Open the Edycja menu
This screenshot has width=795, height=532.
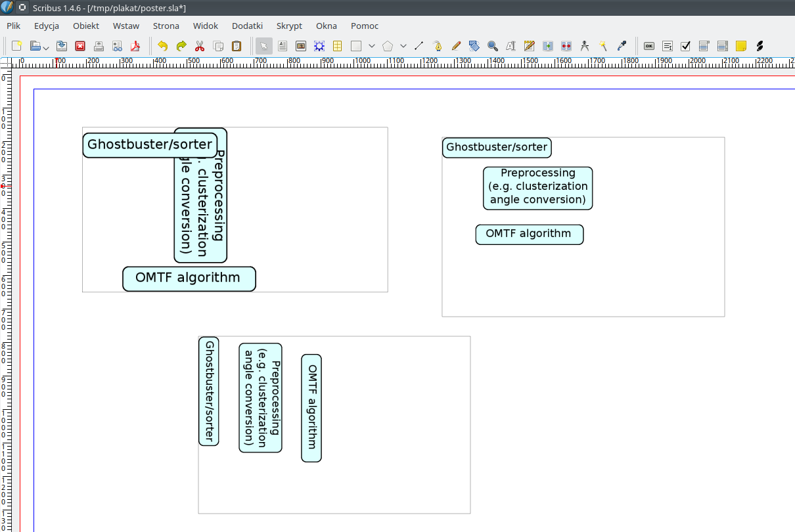point(47,26)
